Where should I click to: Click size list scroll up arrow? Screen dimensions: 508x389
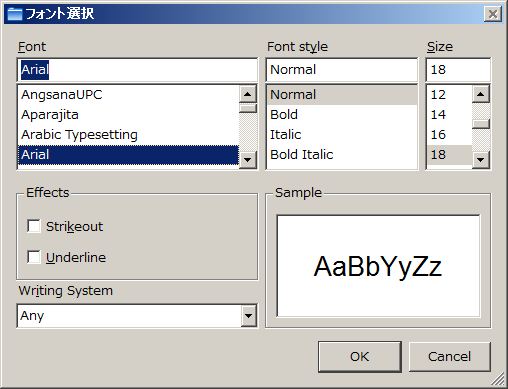tap(481, 94)
